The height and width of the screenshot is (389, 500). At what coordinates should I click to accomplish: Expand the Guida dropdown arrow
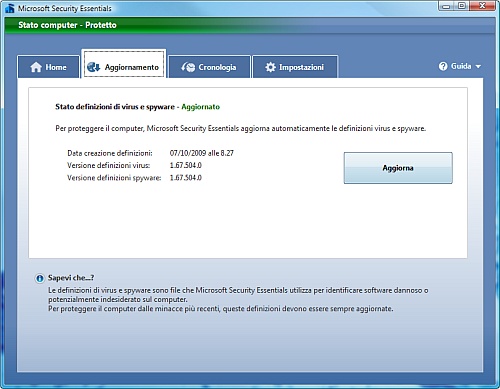[x=478, y=67]
